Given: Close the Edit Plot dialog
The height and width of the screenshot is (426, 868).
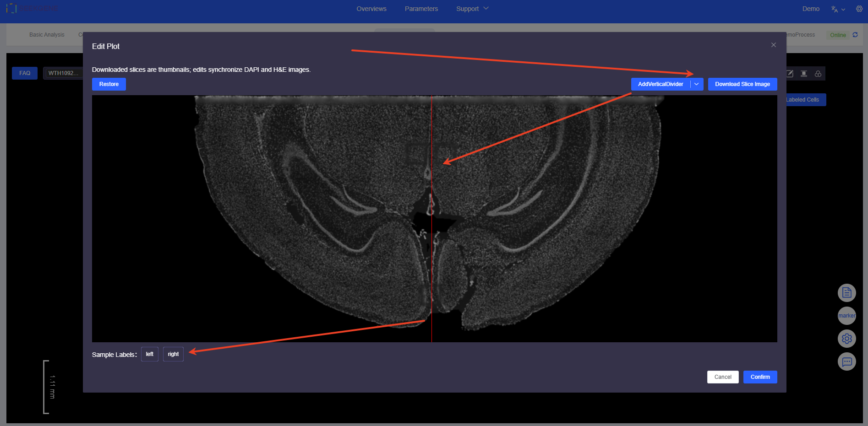Looking at the screenshot, I should (x=773, y=45).
